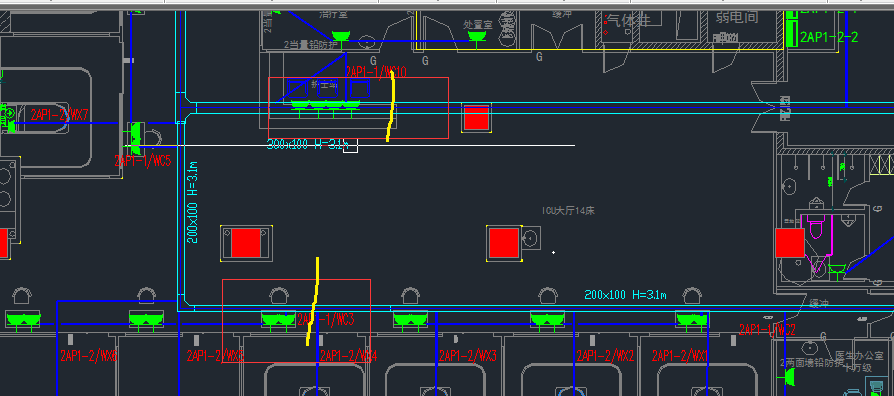Select the red square inside the double-framed box
894x396 pixels.
[x=246, y=243]
